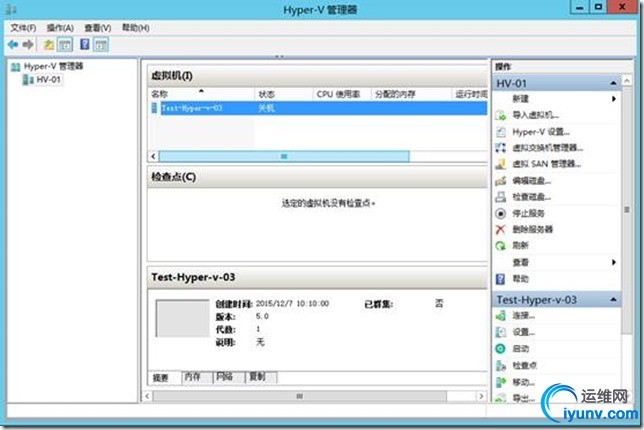This screenshot has width=644, height=430.
Task: Sort by the 分配的内存 column header
Action: click(x=411, y=94)
